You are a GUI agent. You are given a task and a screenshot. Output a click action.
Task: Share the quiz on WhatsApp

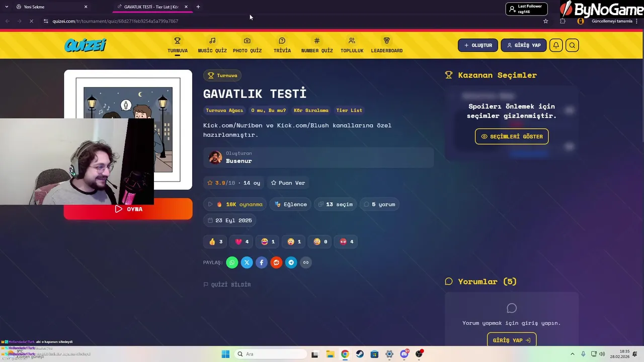tap(232, 262)
